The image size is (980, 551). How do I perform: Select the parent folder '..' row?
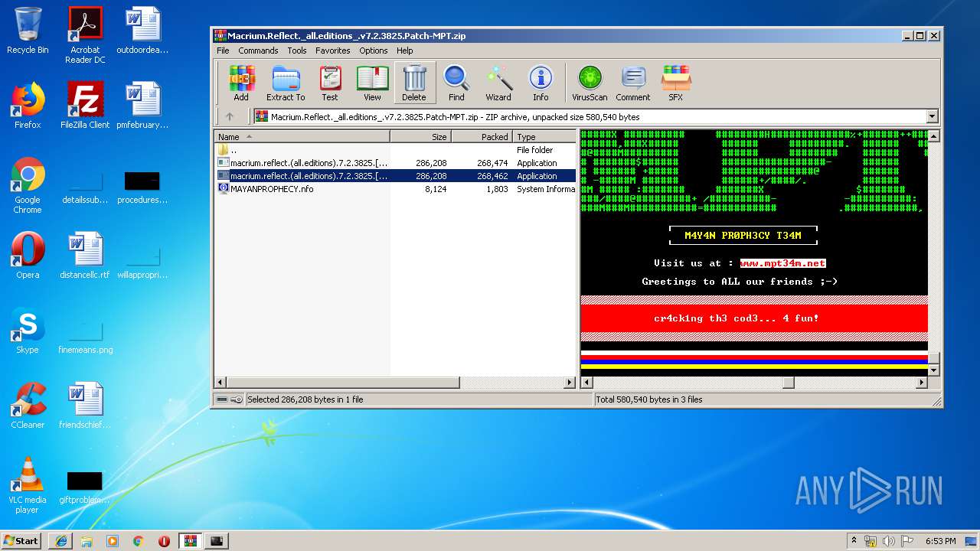point(395,150)
